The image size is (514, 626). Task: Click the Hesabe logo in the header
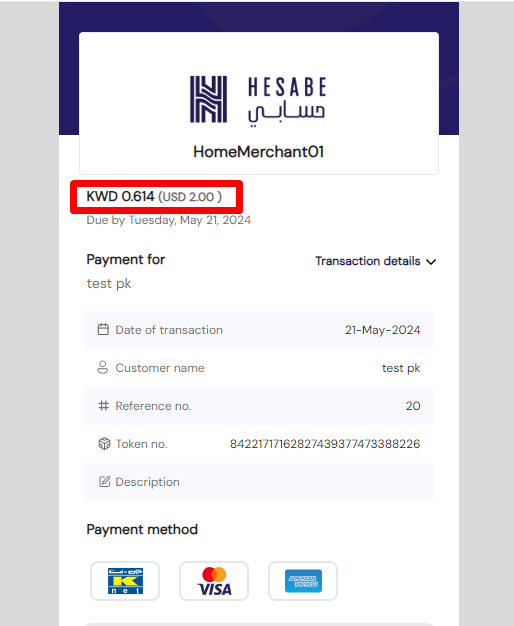(258, 100)
